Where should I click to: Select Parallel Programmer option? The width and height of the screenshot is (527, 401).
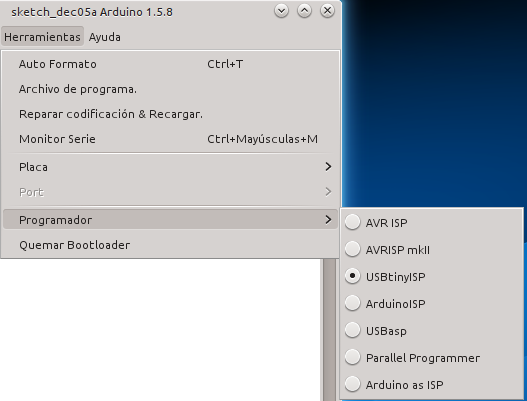tap(432, 358)
